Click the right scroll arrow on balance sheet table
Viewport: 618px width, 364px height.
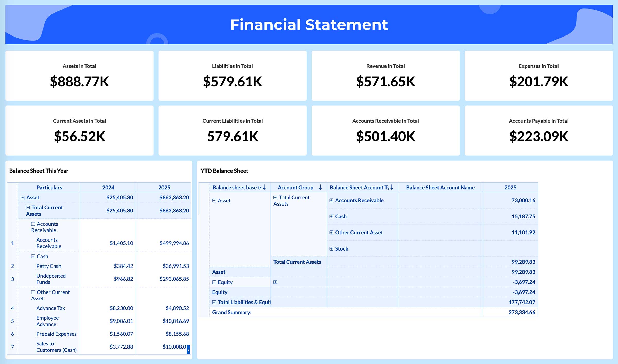coord(188,350)
